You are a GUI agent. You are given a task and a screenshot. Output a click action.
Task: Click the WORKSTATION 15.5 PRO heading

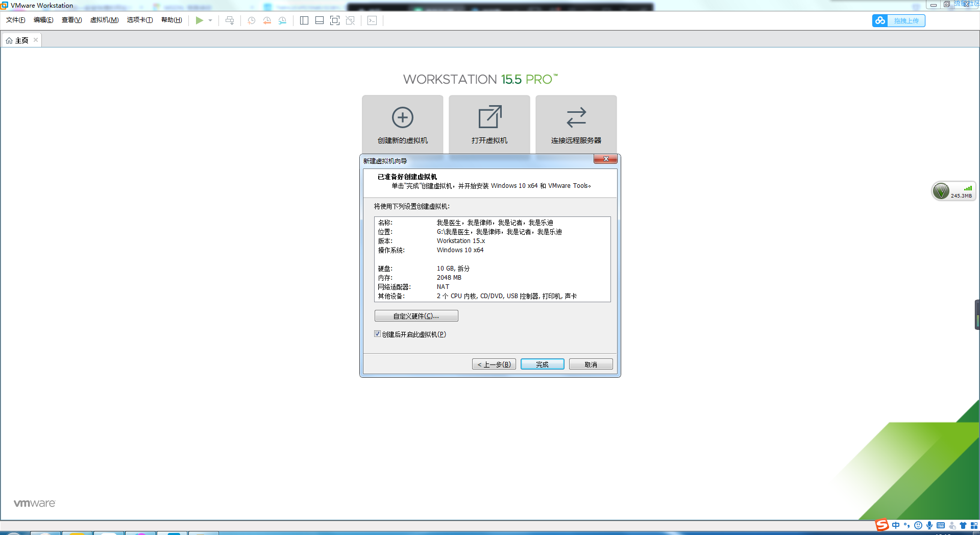480,79
